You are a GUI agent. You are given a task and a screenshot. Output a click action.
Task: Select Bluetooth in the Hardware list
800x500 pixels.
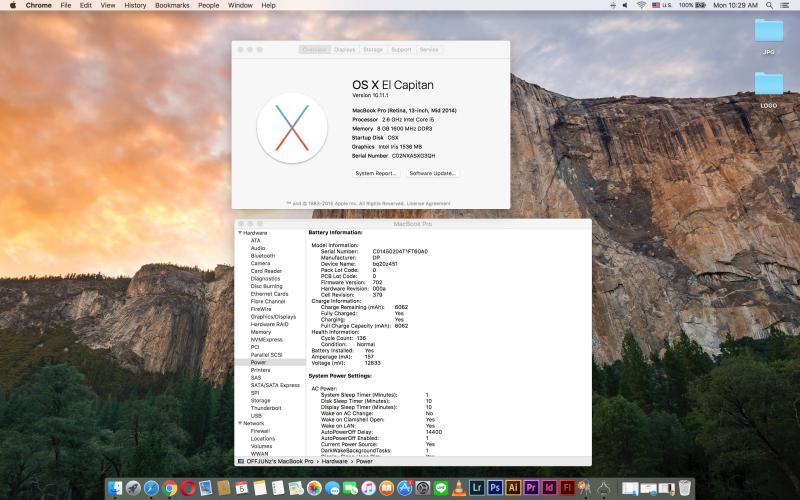263,256
